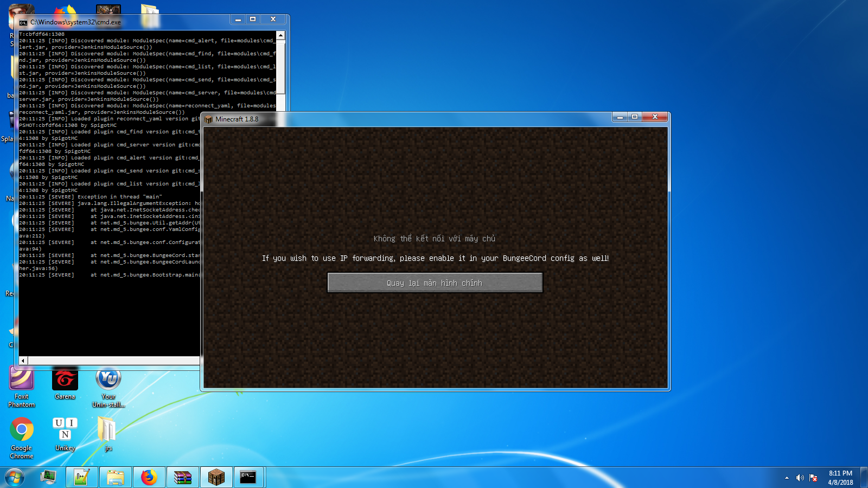
Task: Click cmd horizontal scrollbar left arrow
Action: pyautogui.click(x=23, y=361)
